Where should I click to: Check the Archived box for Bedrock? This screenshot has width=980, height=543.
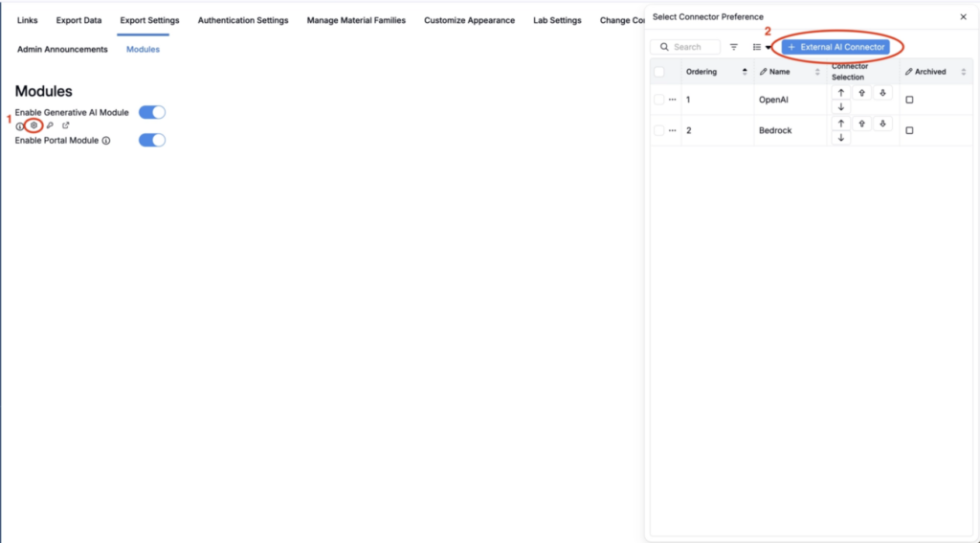coord(909,130)
